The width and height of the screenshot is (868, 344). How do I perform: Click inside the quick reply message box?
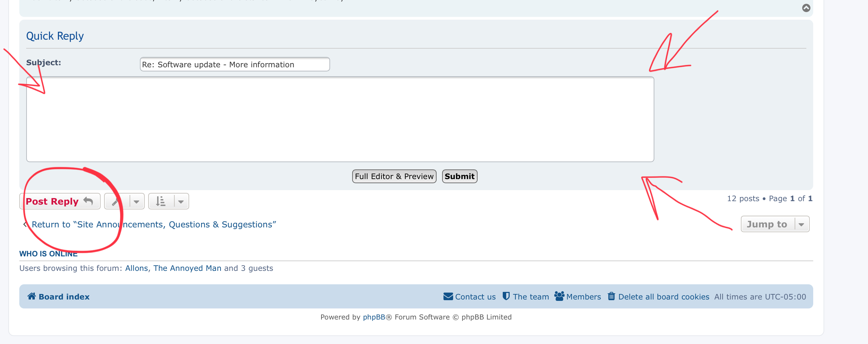pos(340,119)
